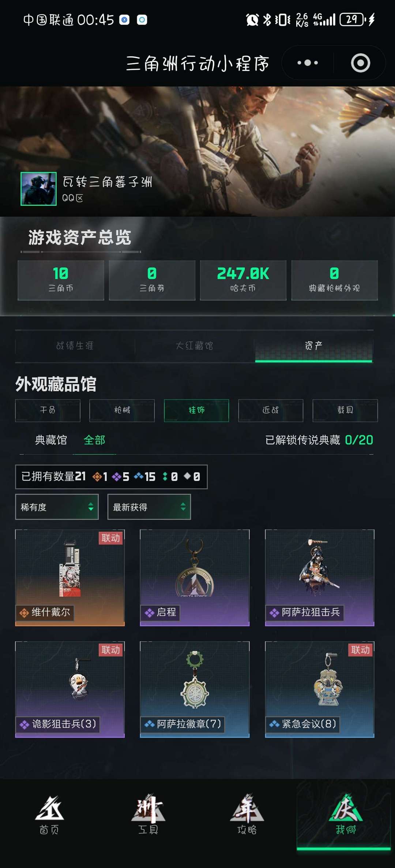The image size is (395, 868).
Task: Open the mini program more options menu
Action: [308, 63]
